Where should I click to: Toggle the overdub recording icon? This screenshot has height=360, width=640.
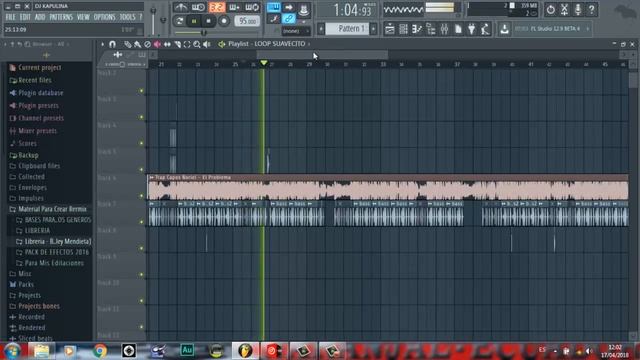[234, 7]
